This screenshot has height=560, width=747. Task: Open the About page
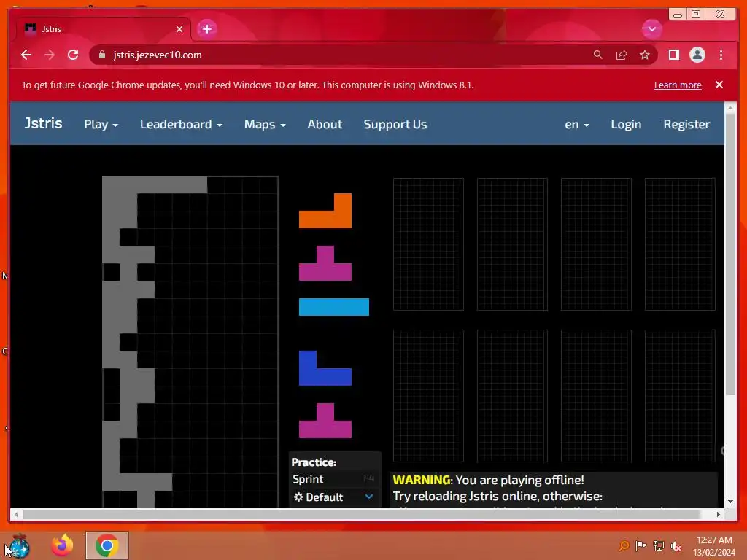325,124
